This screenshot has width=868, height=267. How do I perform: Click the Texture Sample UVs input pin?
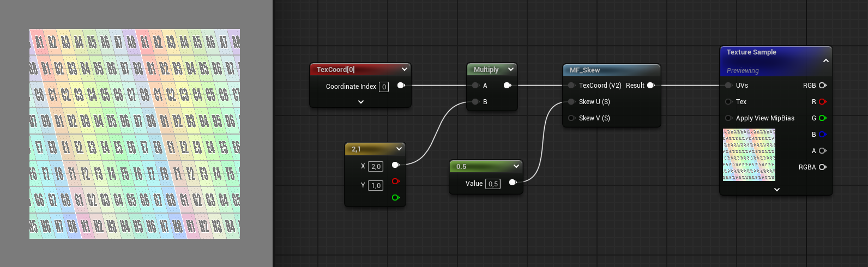(728, 86)
